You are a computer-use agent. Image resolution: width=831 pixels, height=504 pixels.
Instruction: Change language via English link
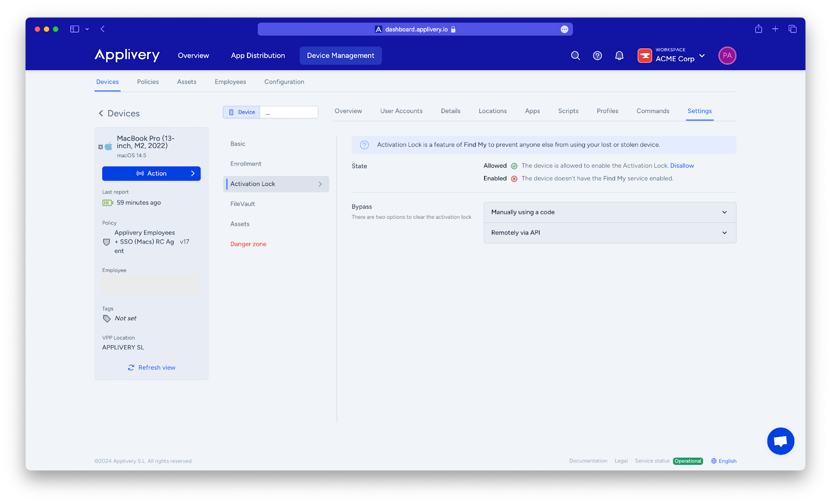(727, 461)
